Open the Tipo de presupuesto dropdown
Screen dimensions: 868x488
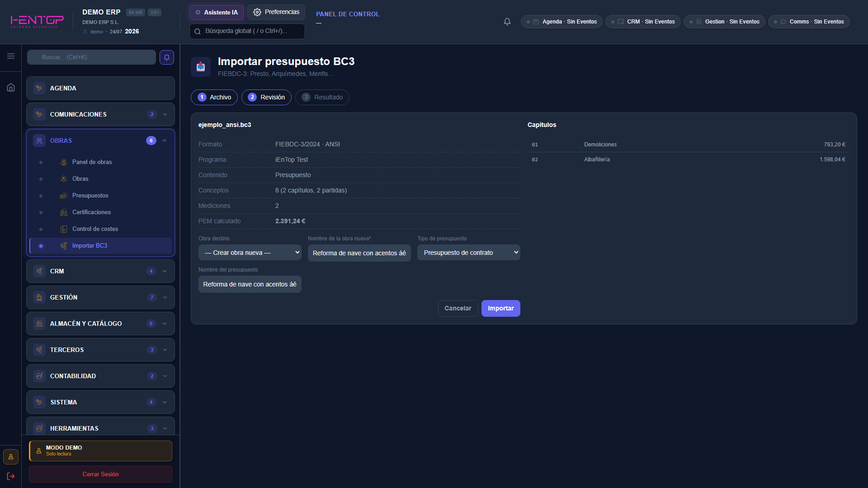coord(469,253)
